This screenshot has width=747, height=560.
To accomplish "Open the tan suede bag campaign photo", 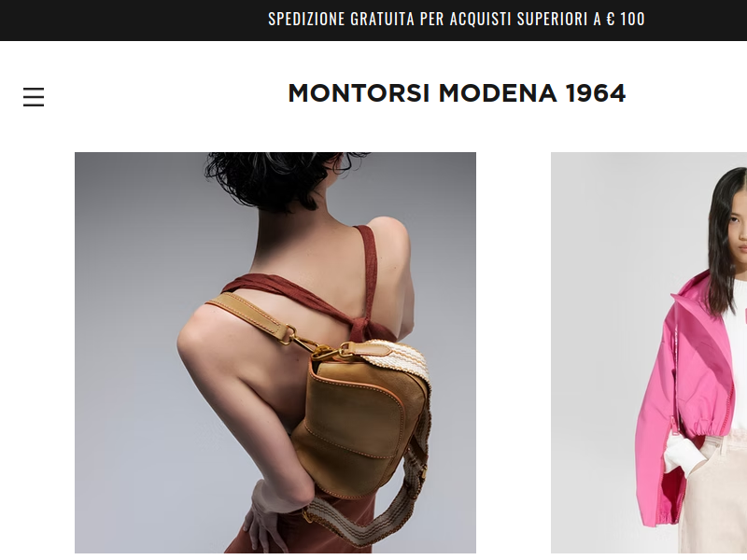I will (x=275, y=353).
